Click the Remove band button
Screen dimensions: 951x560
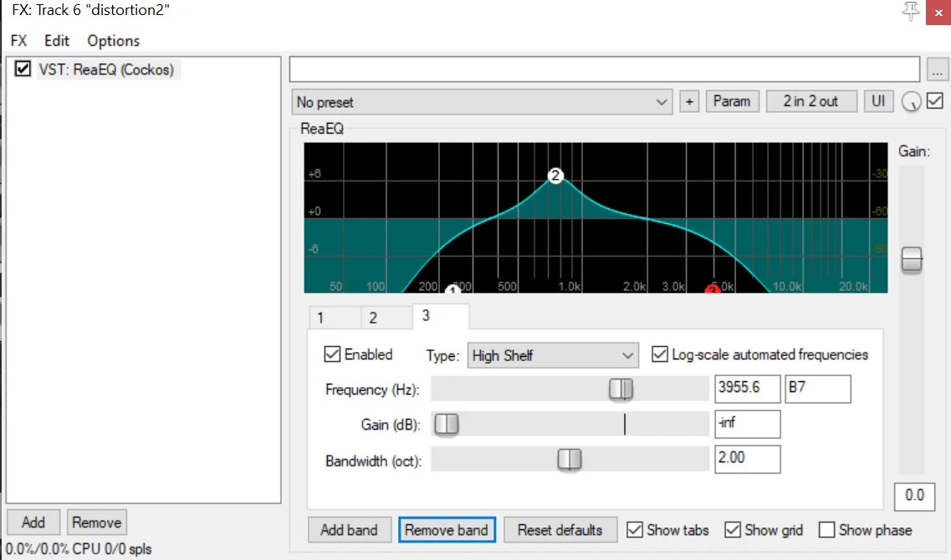(x=447, y=530)
